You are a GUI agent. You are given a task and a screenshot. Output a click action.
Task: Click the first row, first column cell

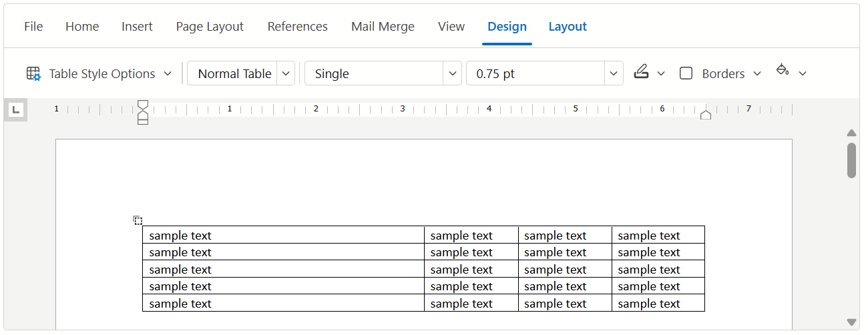point(283,235)
